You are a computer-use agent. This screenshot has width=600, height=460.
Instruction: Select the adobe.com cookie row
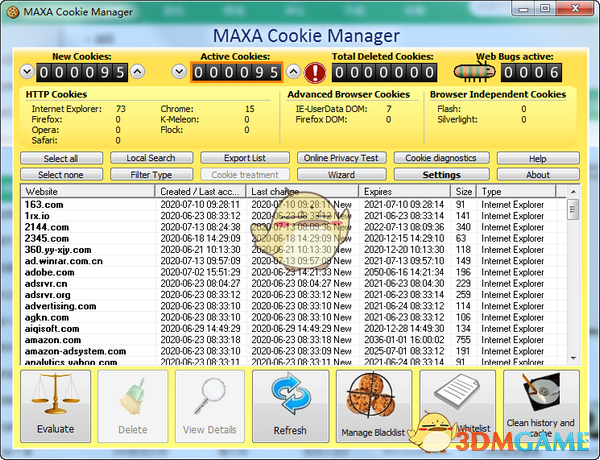point(294,272)
